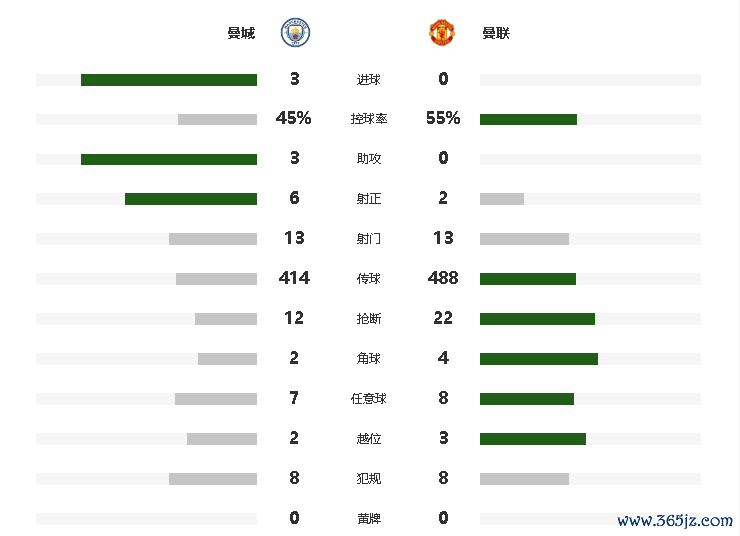Click 曼联's green 抢断 bar
740x536 pixels.
tap(537, 319)
